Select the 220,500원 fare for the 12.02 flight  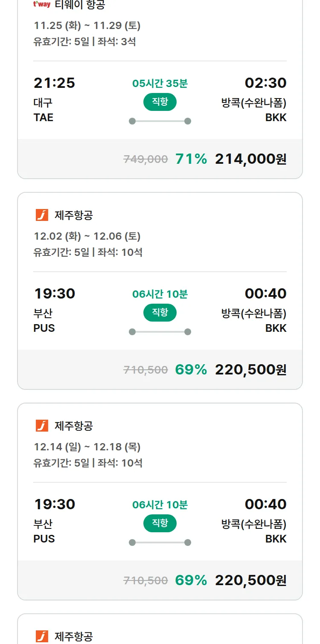click(250, 370)
